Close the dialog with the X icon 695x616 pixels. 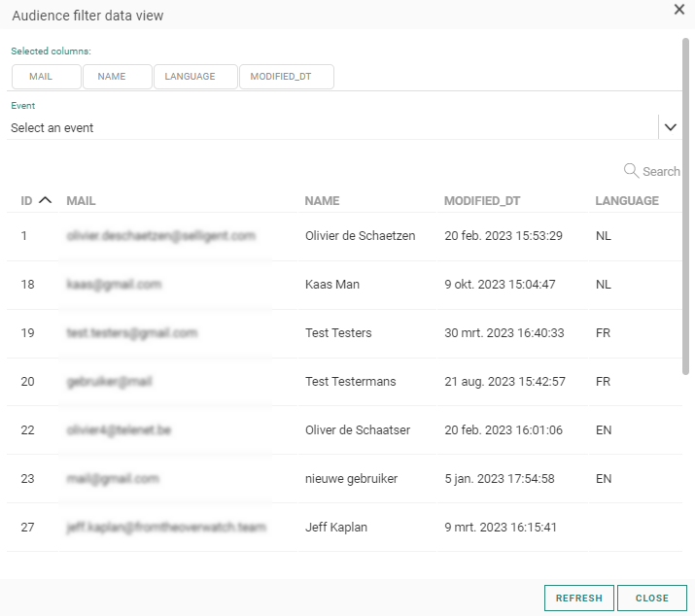point(679,9)
